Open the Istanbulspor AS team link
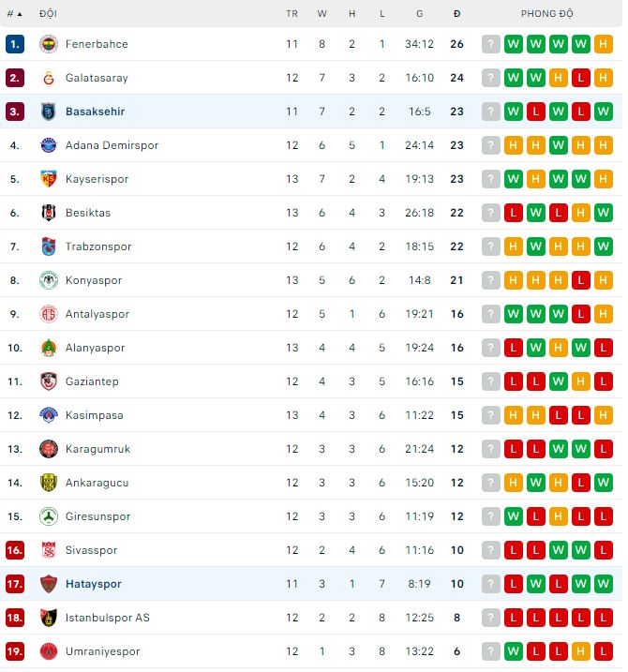This screenshot has height=672, width=628. pyautogui.click(x=107, y=618)
